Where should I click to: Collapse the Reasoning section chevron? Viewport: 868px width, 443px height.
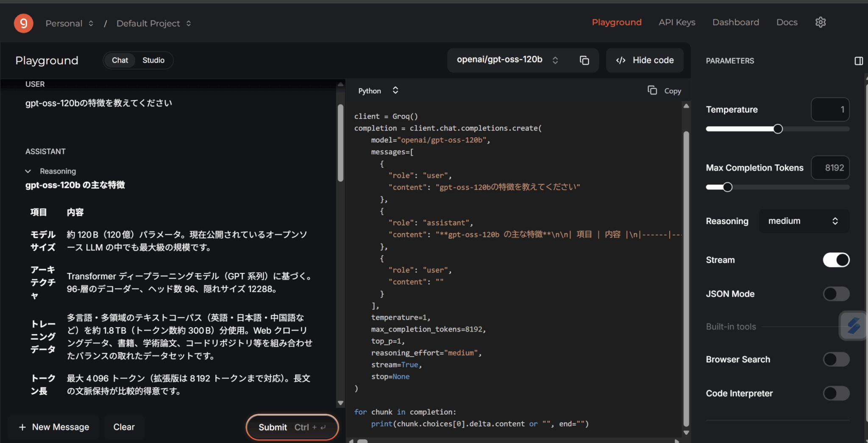pyautogui.click(x=28, y=171)
